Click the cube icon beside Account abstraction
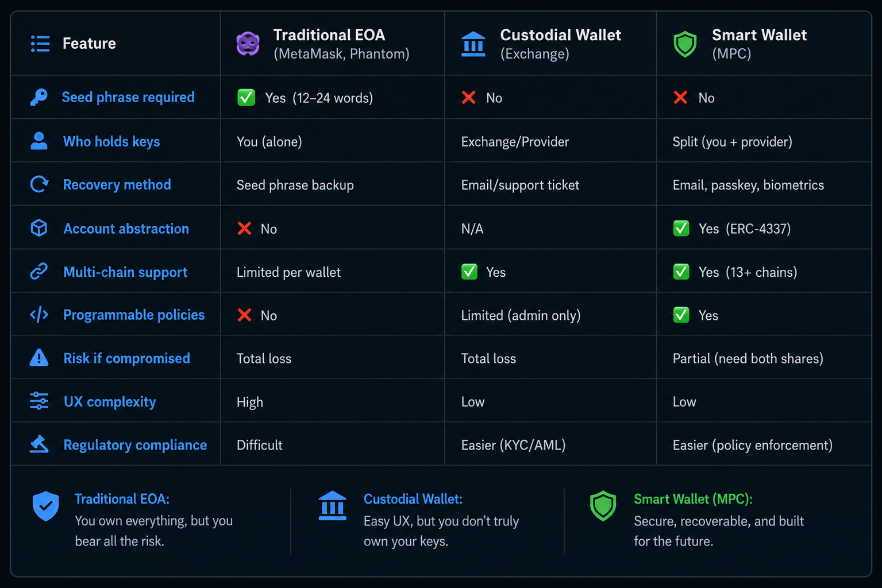This screenshot has width=882, height=588. pyautogui.click(x=39, y=228)
